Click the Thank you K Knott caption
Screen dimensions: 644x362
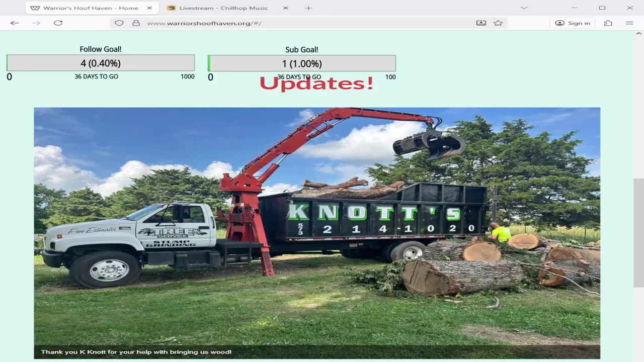136,352
